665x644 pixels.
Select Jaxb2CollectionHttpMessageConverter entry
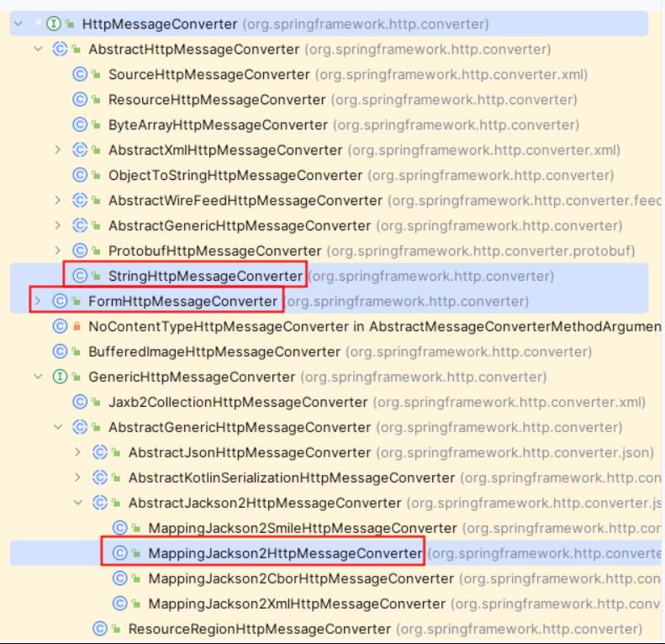pos(238,402)
